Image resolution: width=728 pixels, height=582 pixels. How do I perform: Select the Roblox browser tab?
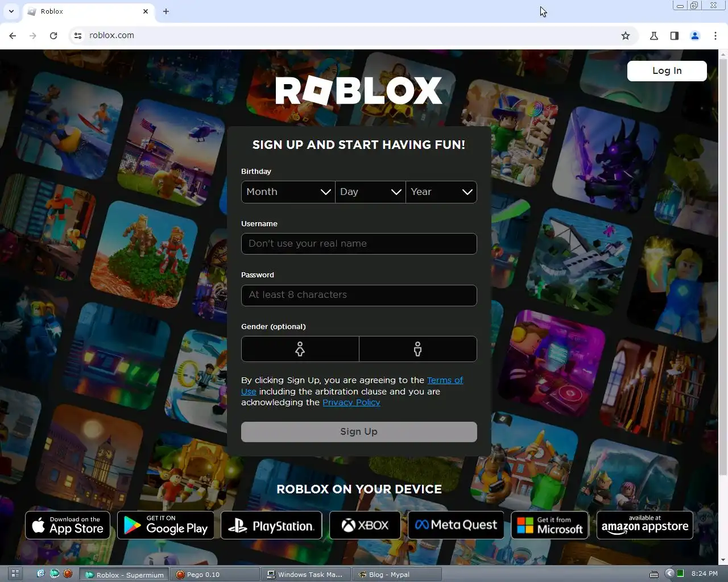(88, 11)
